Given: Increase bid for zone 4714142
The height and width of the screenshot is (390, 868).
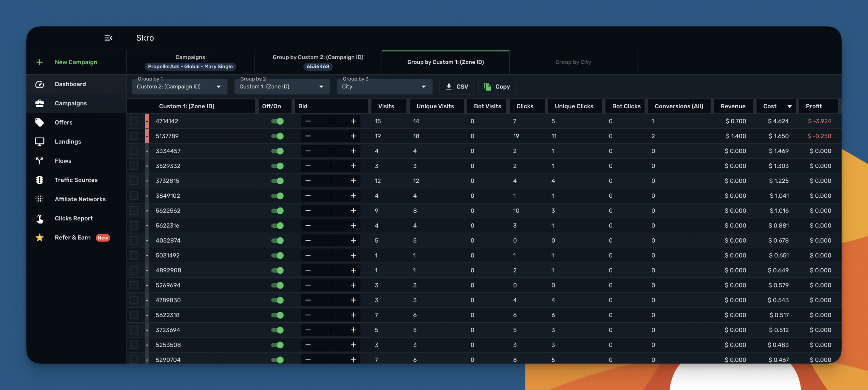Looking at the screenshot, I should 353,121.
